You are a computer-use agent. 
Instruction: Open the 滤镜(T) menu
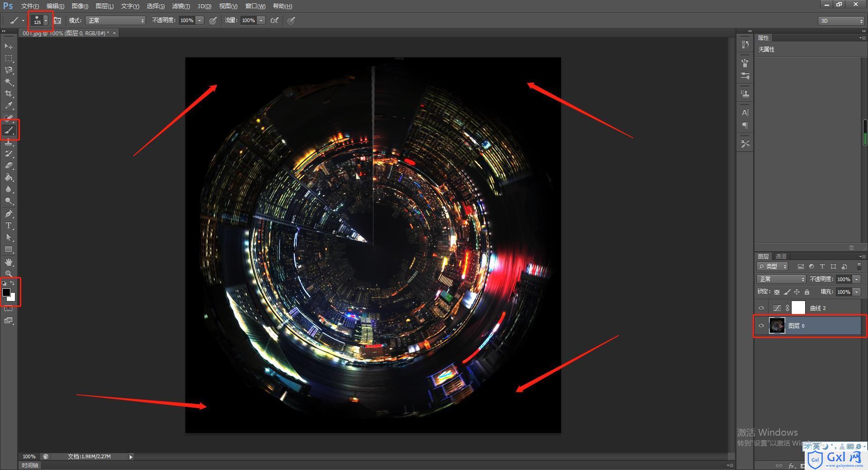tap(181, 6)
